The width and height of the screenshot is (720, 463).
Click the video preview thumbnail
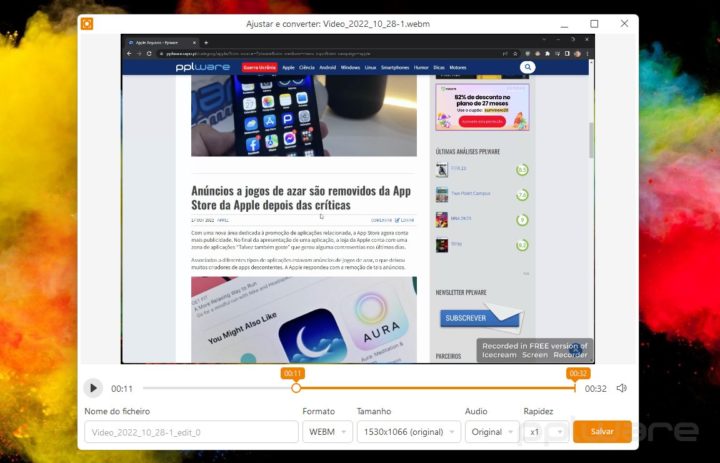click(x=358, y=199)
